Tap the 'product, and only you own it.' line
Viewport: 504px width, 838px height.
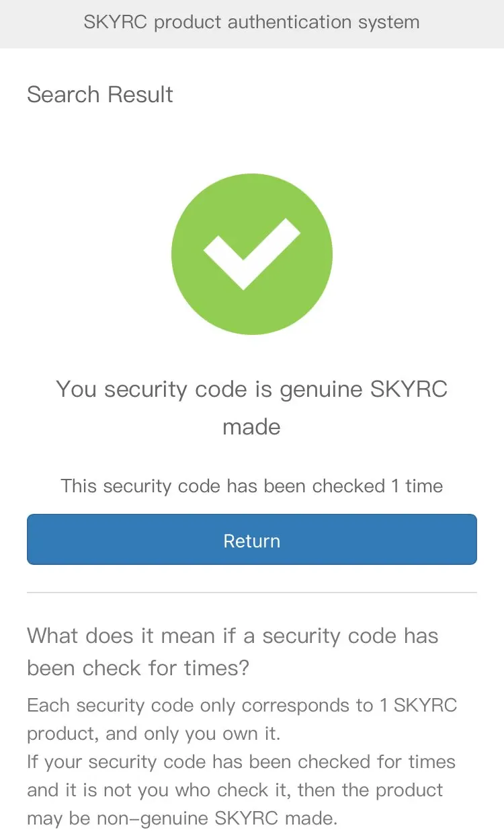tap(154, 734)
